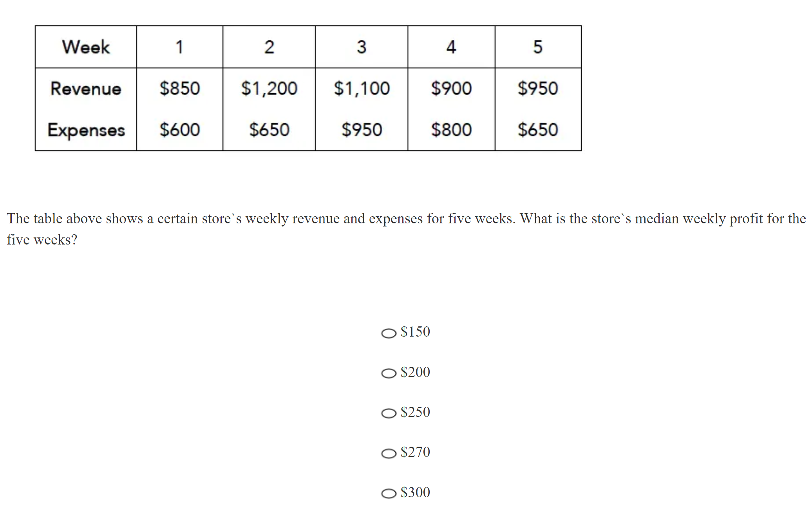Click the Week 5 expenses value $650
This screenshot has width=812, height=527.
pos(538,130)
